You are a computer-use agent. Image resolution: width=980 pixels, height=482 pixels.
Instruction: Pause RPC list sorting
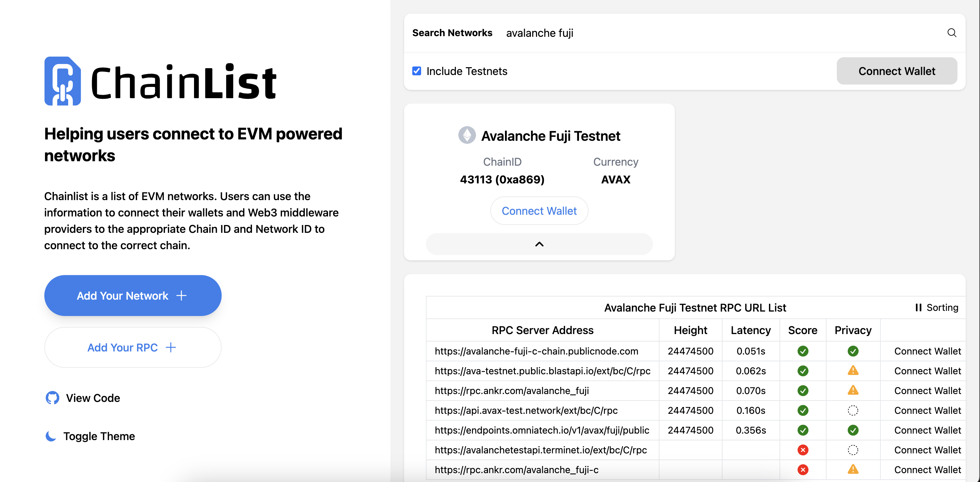936,307
